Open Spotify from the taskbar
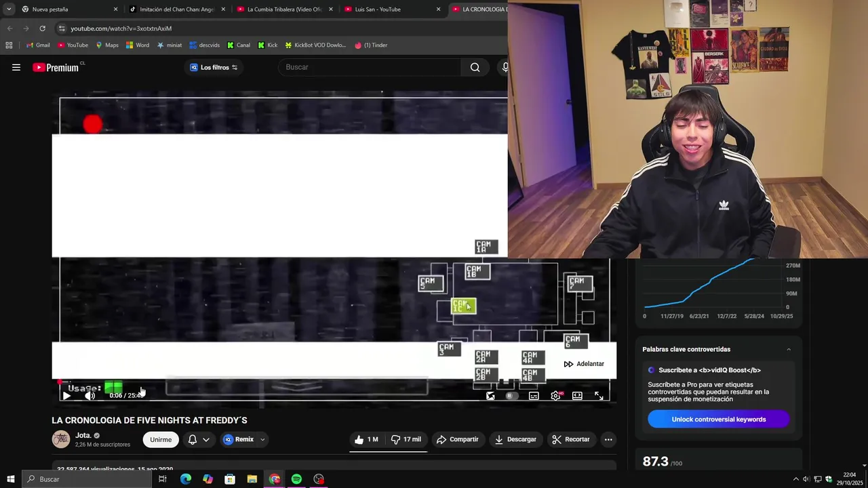868x488 pixels. pyautogui.click(x=296, y=479)
